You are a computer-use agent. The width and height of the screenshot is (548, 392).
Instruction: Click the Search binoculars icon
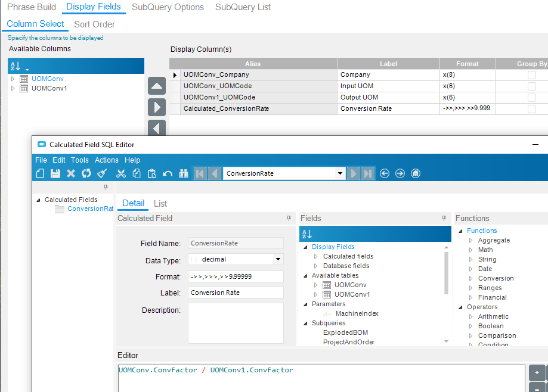click(184, 173)
